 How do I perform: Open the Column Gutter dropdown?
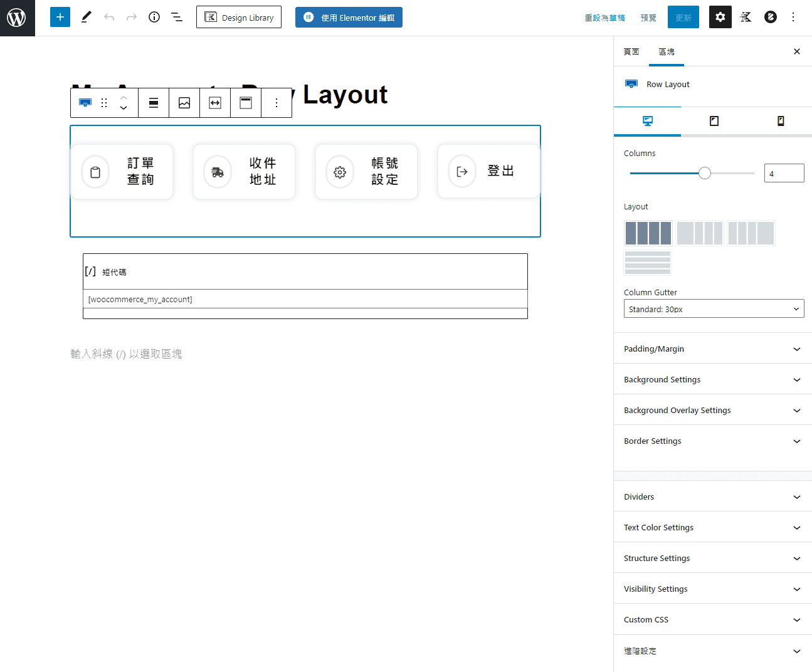[714, 309]
